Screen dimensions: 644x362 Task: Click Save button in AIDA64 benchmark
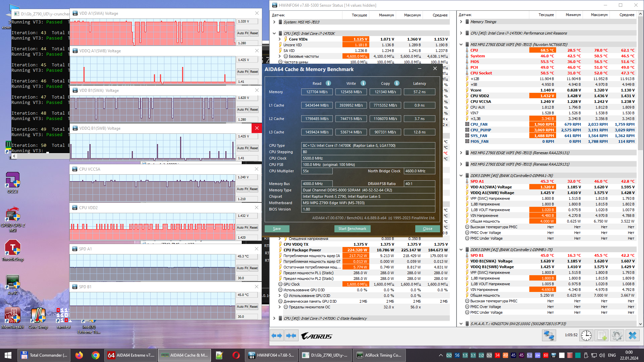pyautogui.click(x=277, y=229)
